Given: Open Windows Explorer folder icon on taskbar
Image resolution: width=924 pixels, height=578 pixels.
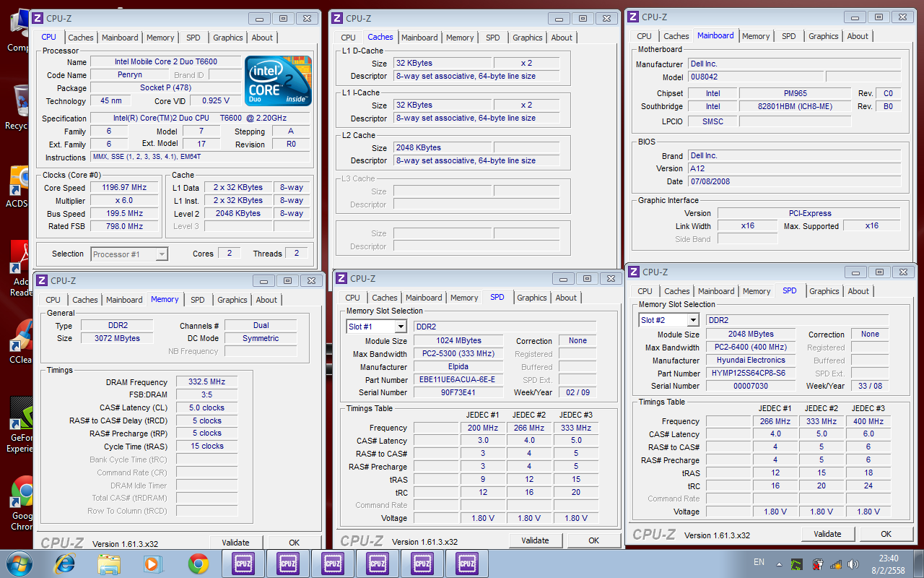Looking at the screenshot, I should point(109,564).
